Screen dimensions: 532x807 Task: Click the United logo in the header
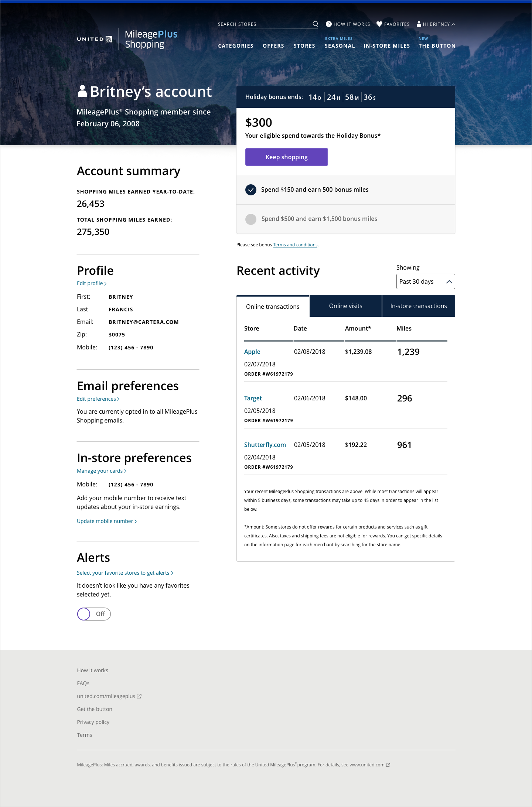(95, 39)
